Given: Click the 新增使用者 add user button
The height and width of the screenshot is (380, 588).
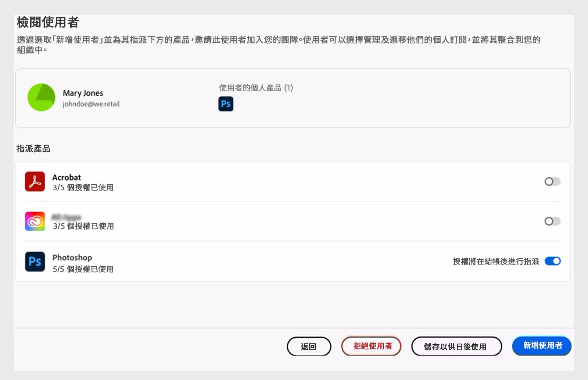Looking at the screenshot, I should click(542, 346).
